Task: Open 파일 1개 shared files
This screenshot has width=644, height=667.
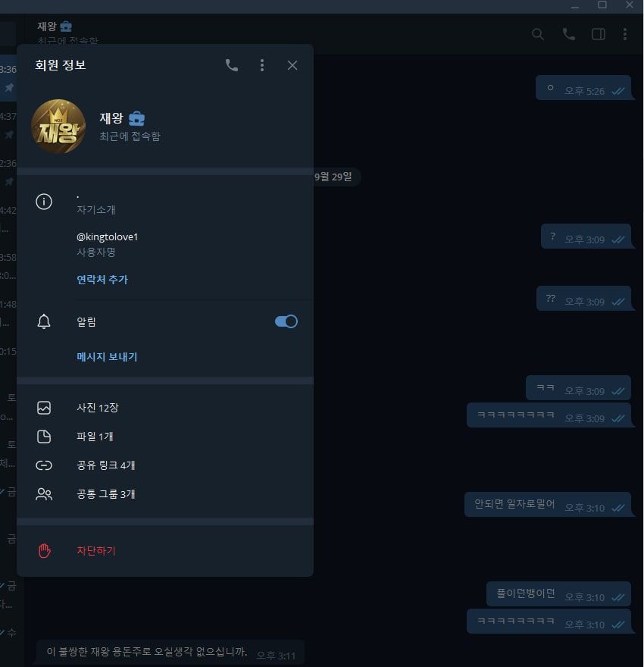Action: pos(165,437)
